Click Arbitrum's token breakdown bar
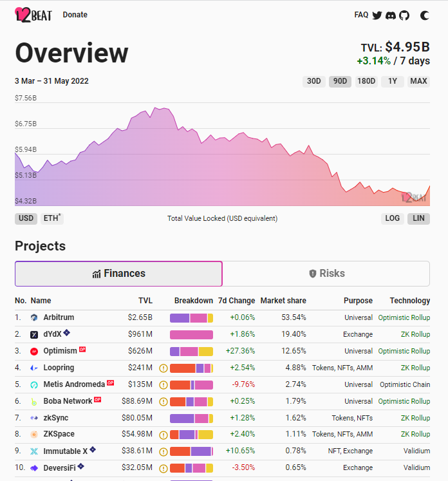The image size is (448, 481). click(191, 318)
